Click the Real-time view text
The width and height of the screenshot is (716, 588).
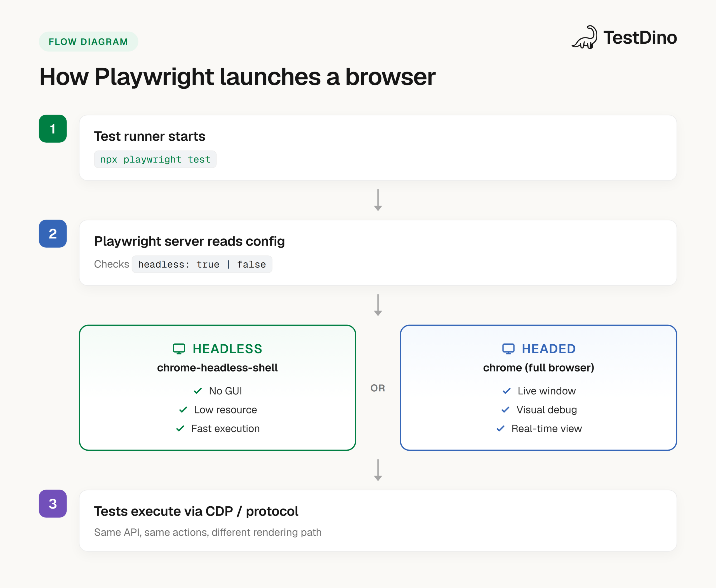click(546, 429)
